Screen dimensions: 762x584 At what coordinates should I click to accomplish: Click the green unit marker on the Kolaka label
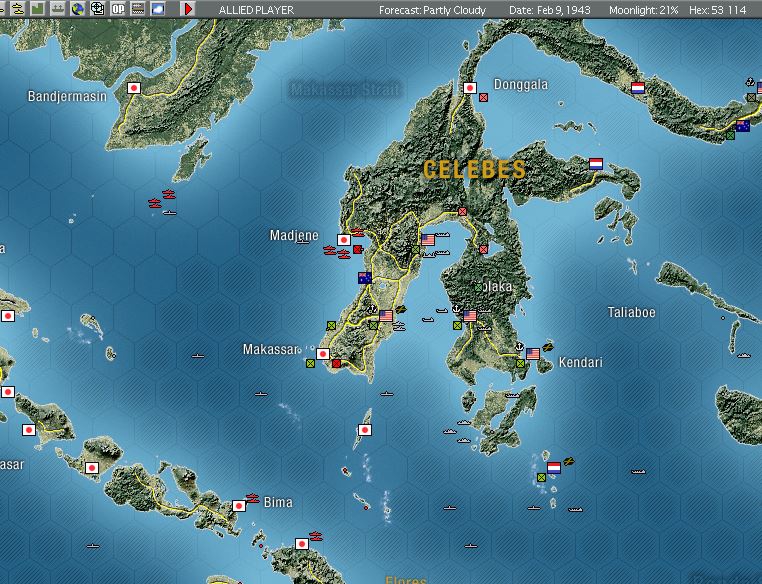[479, 287]
